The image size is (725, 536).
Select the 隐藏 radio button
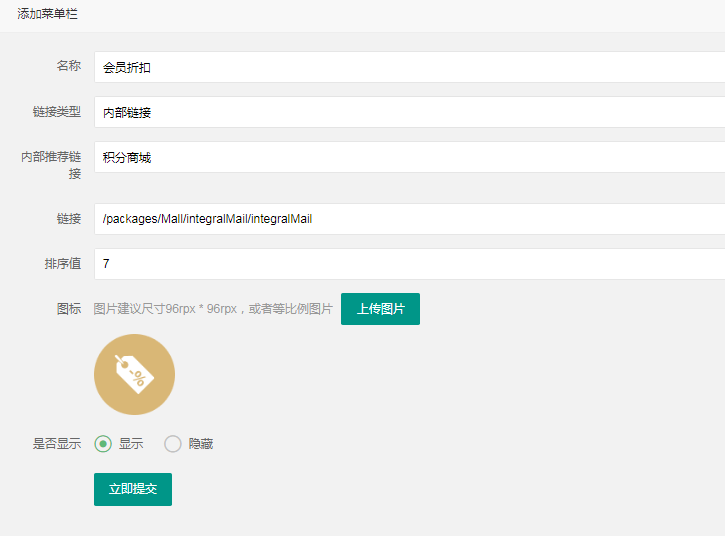tap(173, 444)
